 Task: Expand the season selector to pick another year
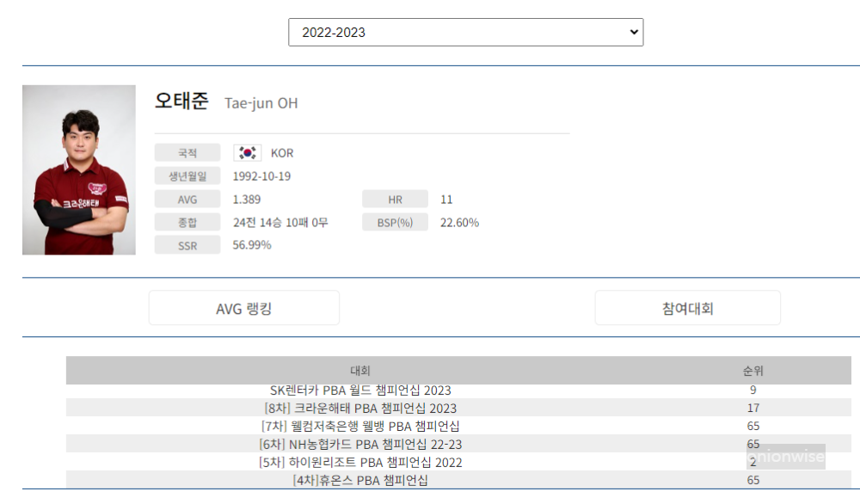pos(464,31)
